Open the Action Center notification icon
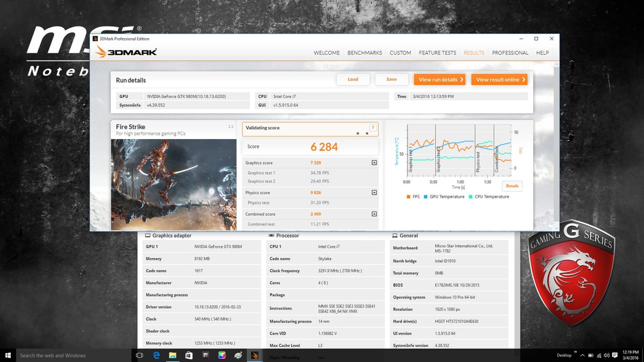This screenshot has width=644, height=362. [615, 355]
